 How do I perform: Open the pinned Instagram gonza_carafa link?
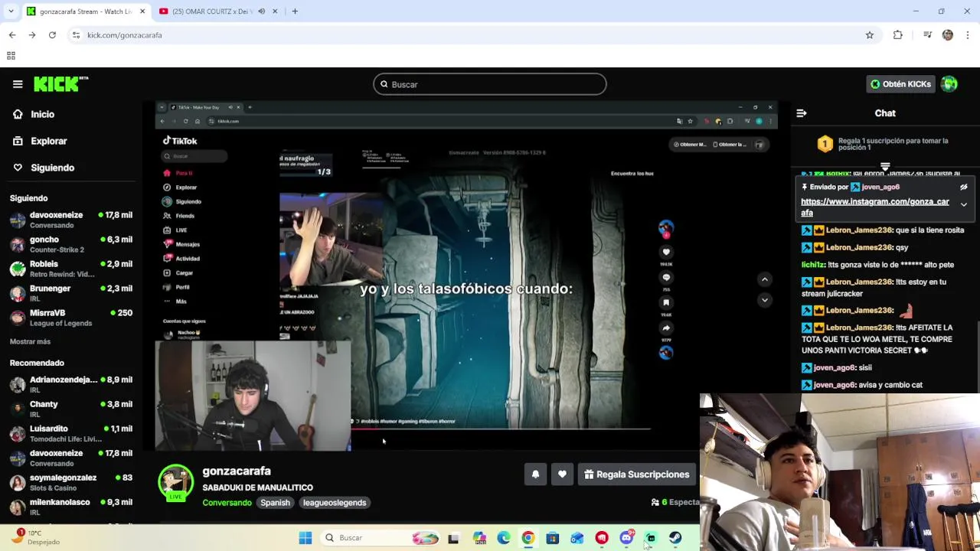pyautogui.click(x=875, y=207)
